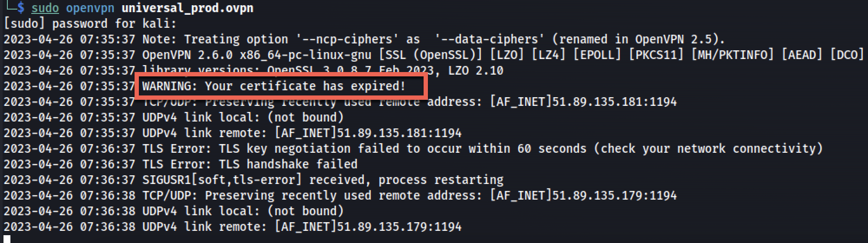Click "(check your network connectivity)" hint text
868x243 pixels.
pos(708,148)
